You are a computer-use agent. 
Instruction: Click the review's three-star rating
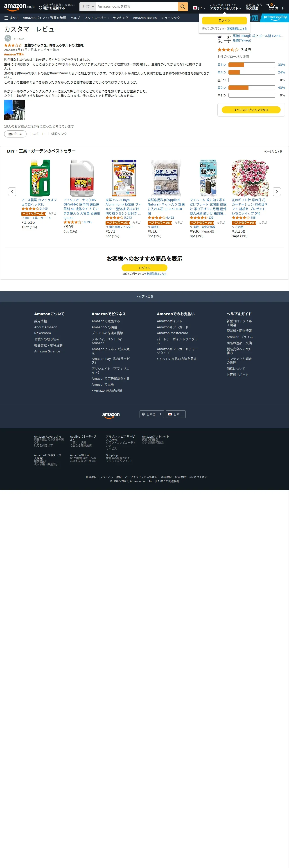[x=13, y=45]
